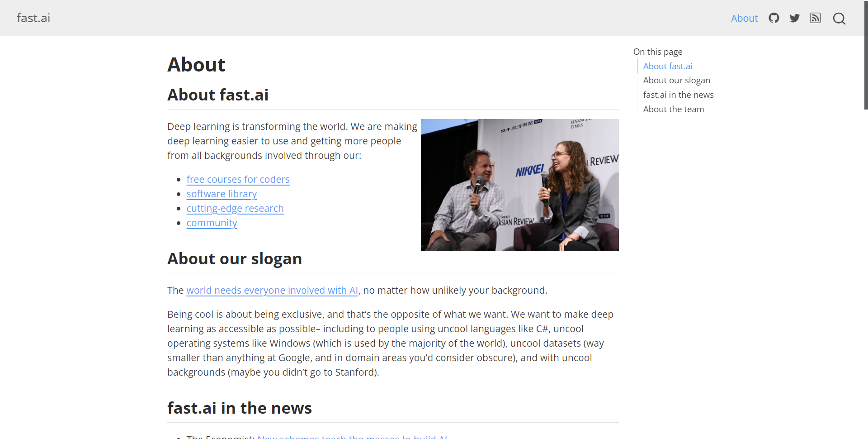Viewport: 868px width, 439px height.
Task: Open the cutting-edge research link
Action: [235, 209]
